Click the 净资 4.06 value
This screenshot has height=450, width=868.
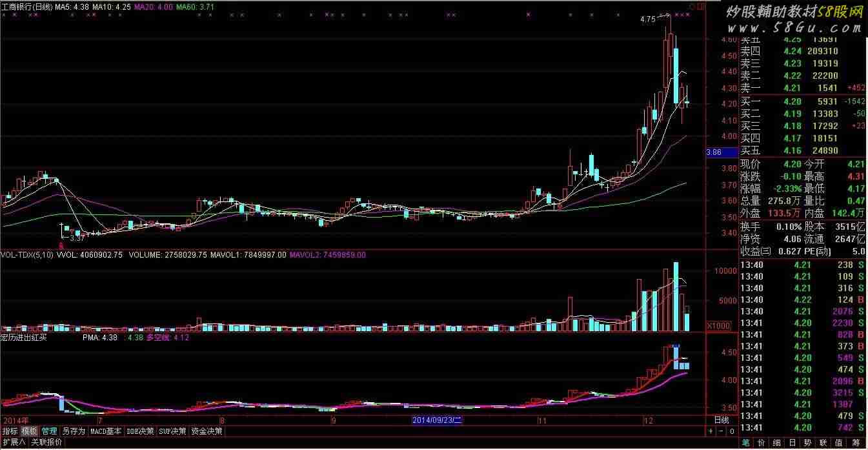pos(792,239)
